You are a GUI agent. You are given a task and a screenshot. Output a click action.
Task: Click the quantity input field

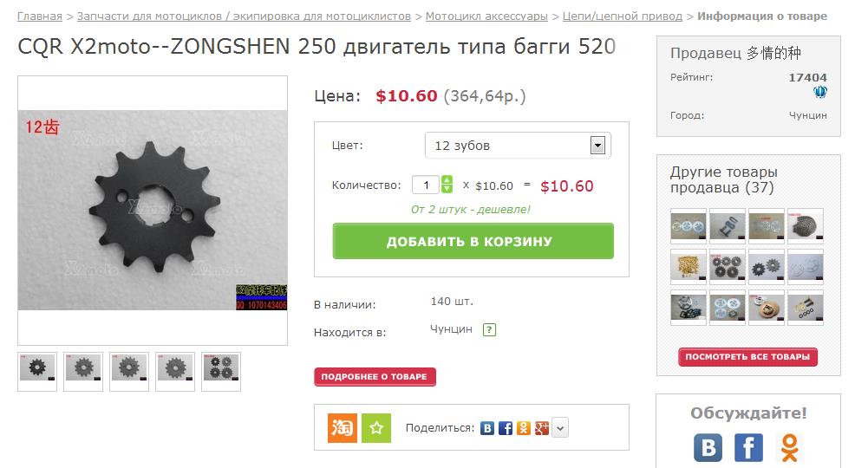pyautogui.click(x=426, y=185)
